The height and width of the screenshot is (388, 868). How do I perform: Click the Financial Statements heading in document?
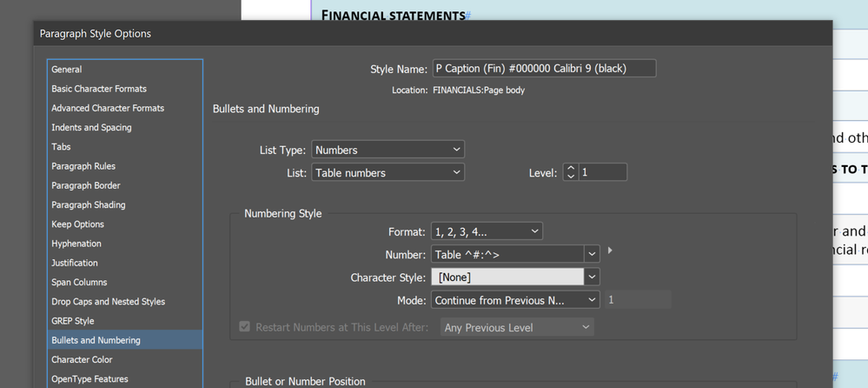[394, 15]
